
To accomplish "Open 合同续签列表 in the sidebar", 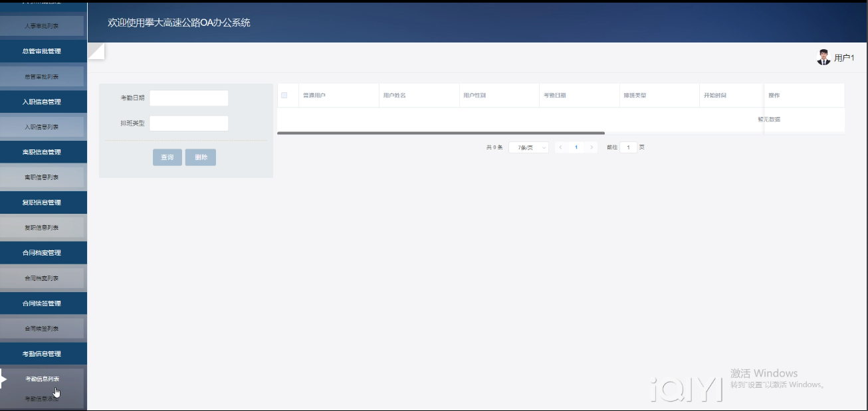I will 42,329.
